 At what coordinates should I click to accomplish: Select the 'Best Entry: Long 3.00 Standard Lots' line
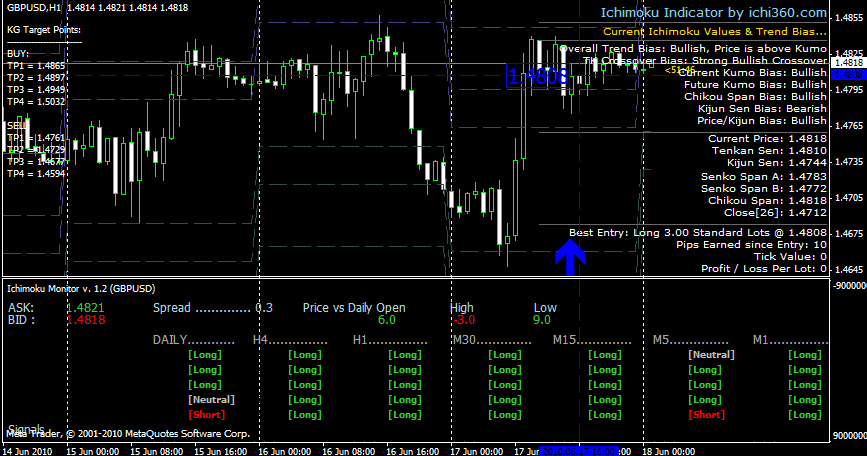(x=698, y=233)
